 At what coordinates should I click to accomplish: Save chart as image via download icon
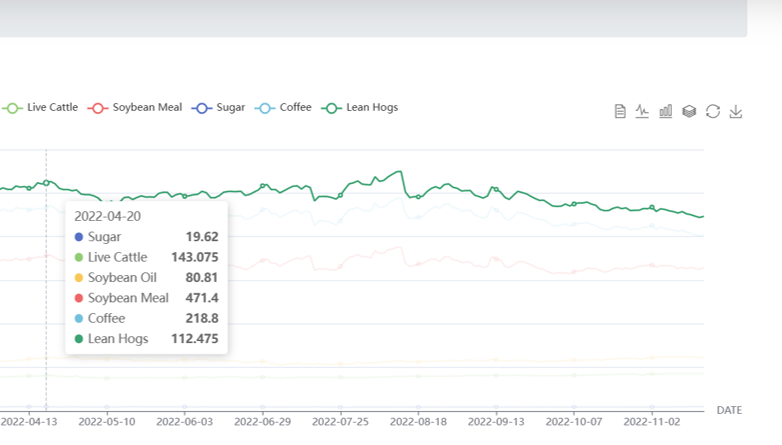pyautogui.click(x=736, y=111)
